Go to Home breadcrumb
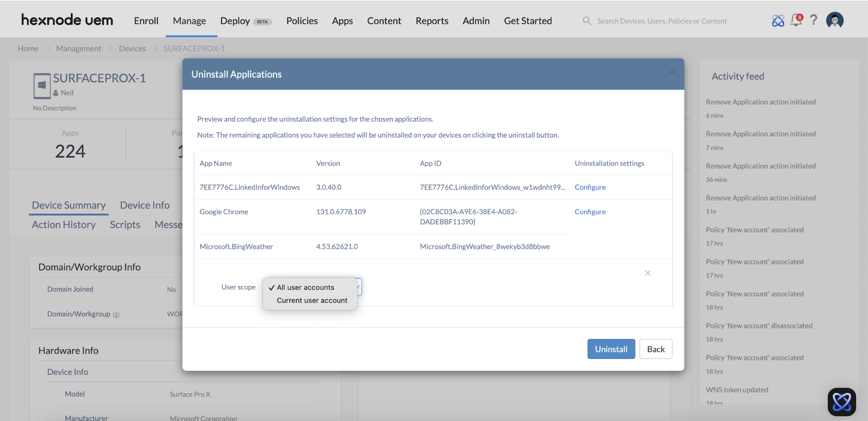This screenshot has width=868, height=421. click(x=28, y=48)
